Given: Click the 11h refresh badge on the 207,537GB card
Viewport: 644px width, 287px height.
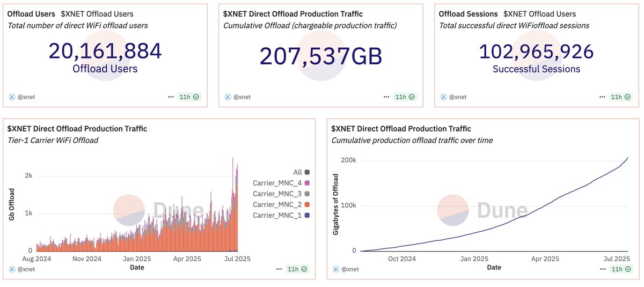Looking at the screenshot, I should click(x=405, y=97).
